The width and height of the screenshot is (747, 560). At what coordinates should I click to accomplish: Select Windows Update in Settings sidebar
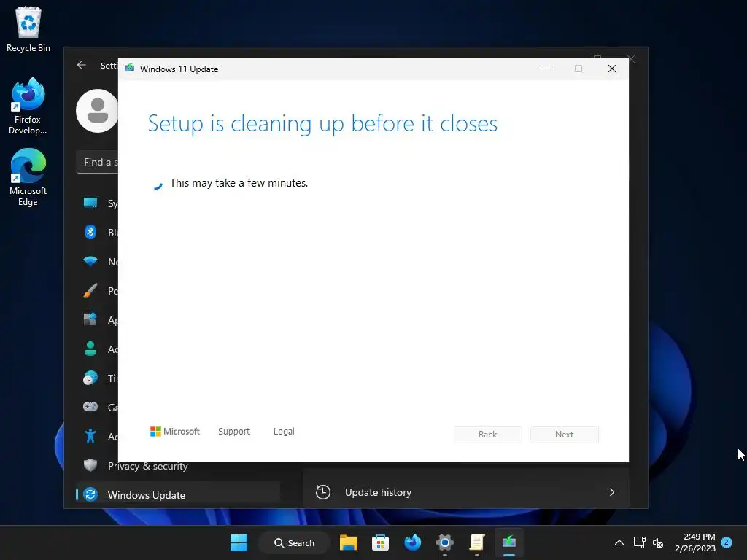tap(178, 495)
